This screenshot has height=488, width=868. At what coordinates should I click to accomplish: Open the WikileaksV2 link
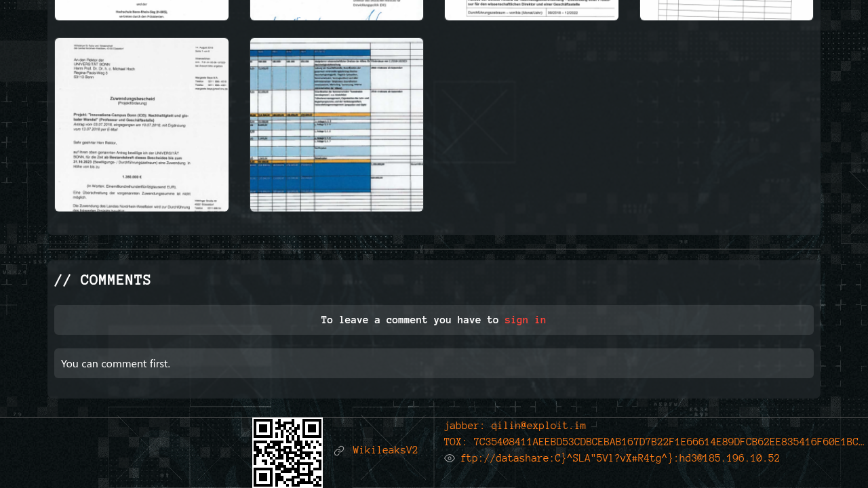385,451
